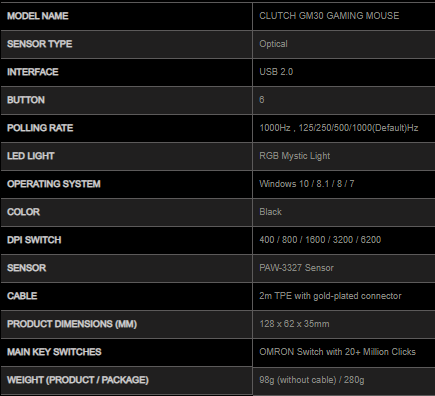Select the Windows 10 / 8.1 / 8 / 7 value
The image size is (435, 396).
pos(307,184)
